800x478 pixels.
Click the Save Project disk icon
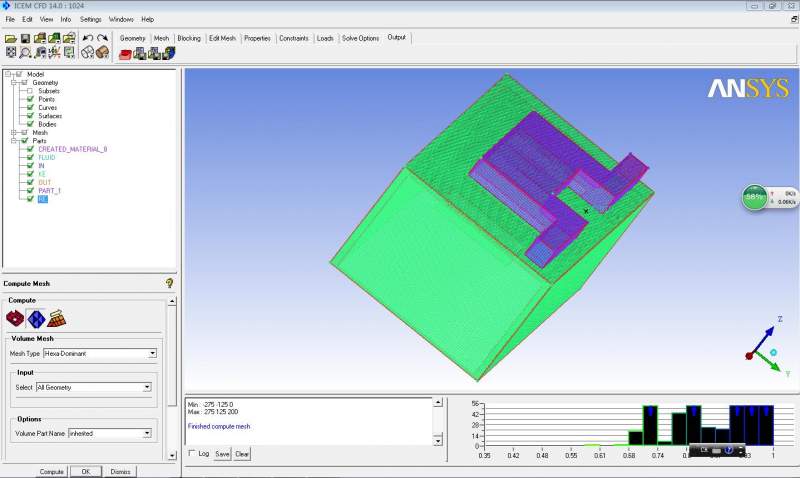(25, 38)
